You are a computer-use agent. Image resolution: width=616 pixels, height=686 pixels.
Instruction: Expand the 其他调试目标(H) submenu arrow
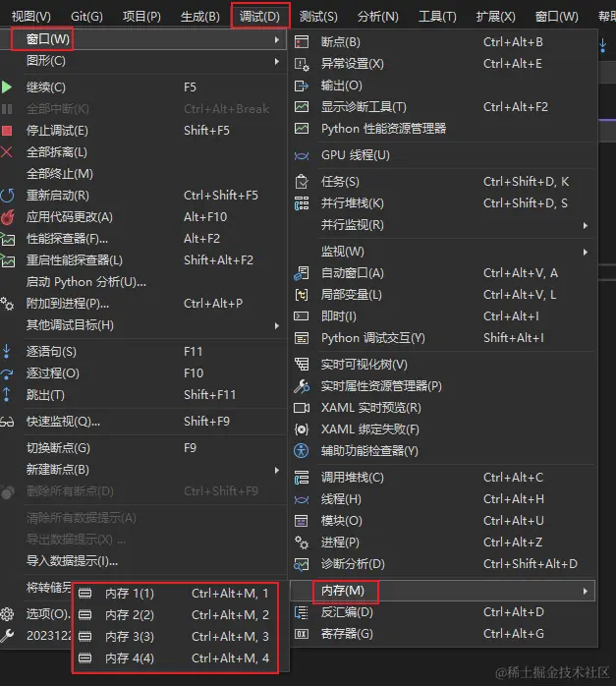coord(277,325)
